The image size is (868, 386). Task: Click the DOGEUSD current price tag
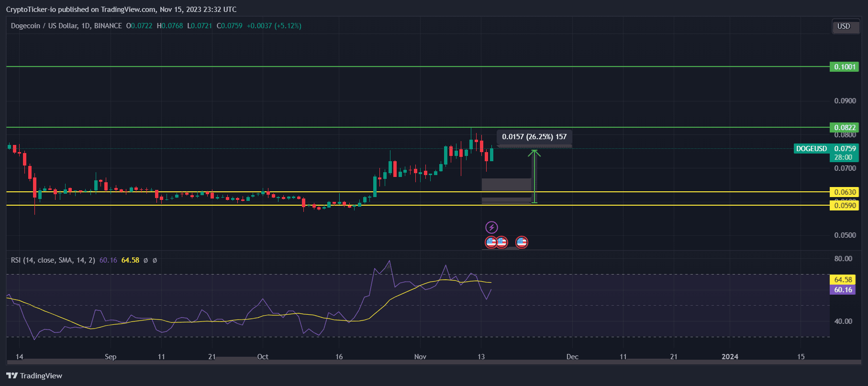[x=812, y=149]
